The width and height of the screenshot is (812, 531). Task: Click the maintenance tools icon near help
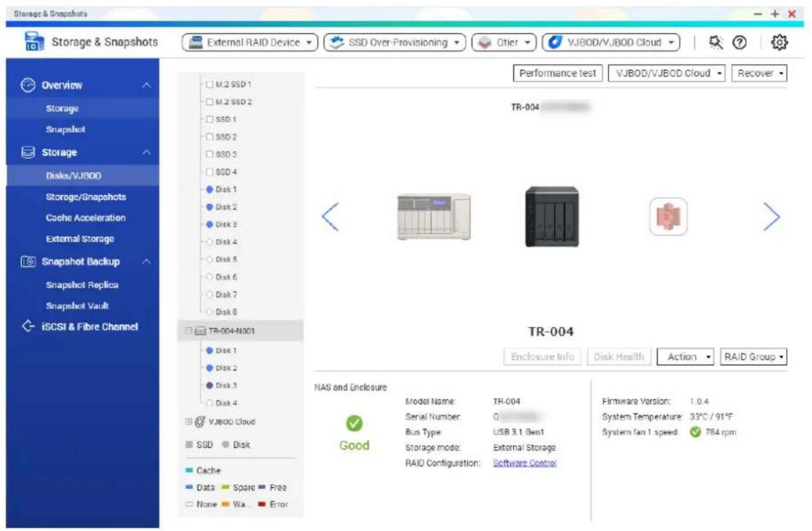[x=716, y=43]
